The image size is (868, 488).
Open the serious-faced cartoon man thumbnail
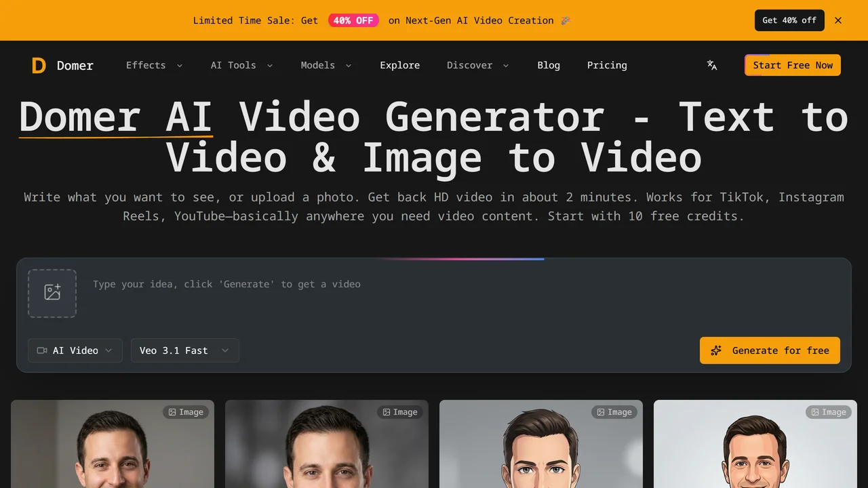[x=541, y=444]
